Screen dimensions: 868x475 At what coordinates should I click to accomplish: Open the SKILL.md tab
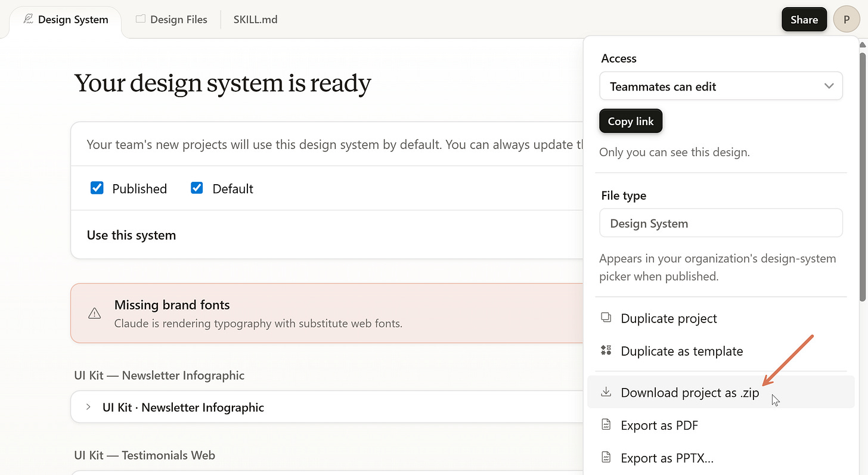255,20
